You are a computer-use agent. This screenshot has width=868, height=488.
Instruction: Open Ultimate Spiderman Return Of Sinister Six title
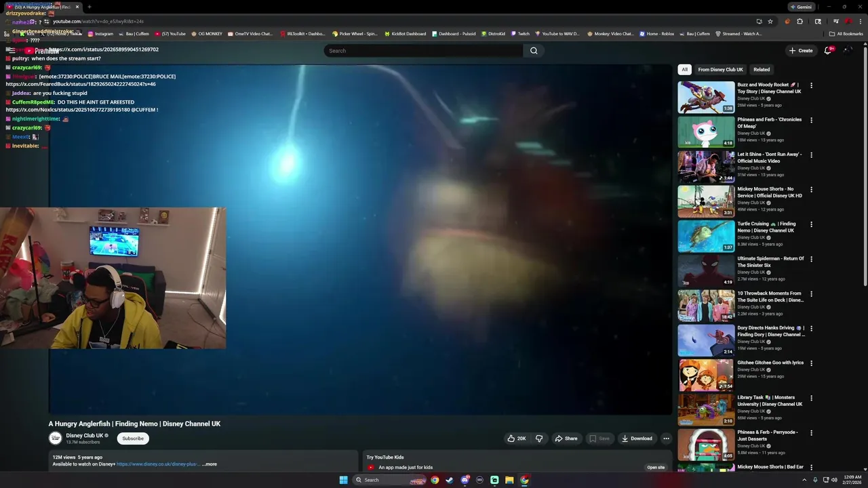(x=770, y=262)
